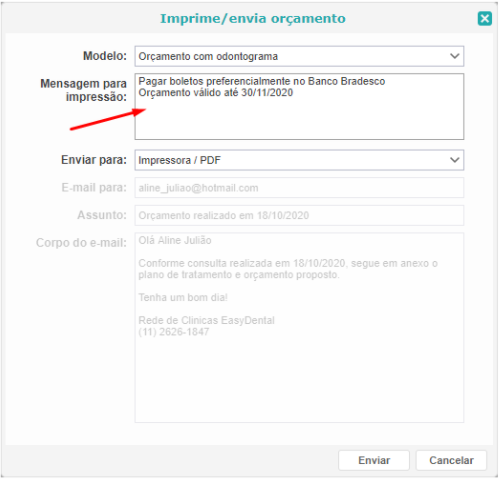Click the Modelo dropdown chevron arrow
This screenshot has height=479, width=499.
click(x=455, y=56)
